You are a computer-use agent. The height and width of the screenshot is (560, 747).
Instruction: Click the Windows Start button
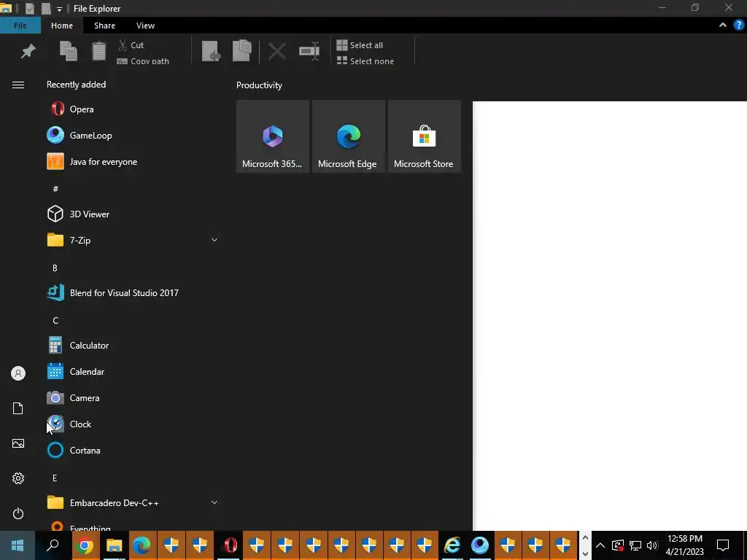pyautogui.click(x=18, y=545)
